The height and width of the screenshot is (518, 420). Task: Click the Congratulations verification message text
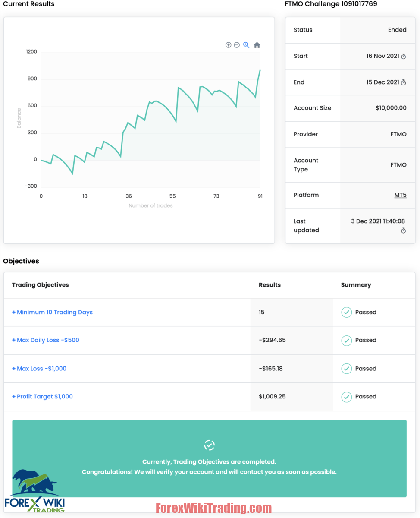[x=209, y=472]
